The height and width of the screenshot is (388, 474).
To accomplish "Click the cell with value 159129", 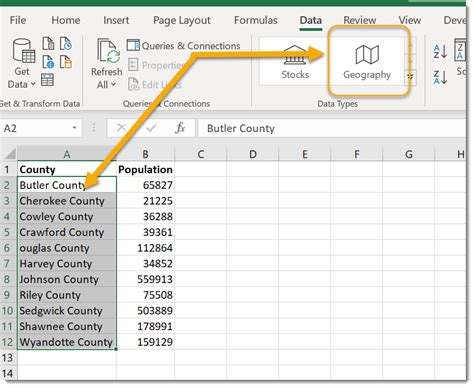I will click(x=145, y=342).
